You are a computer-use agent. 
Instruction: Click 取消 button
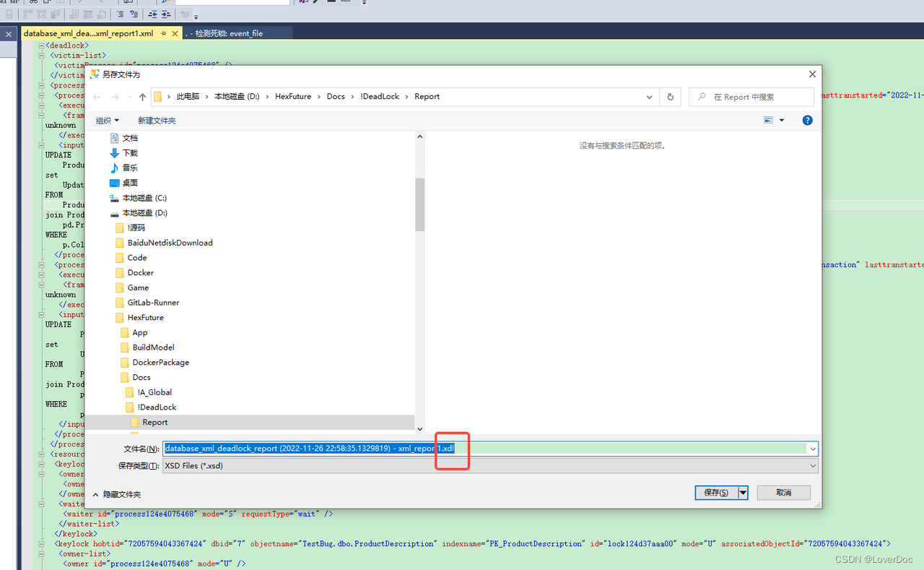point(783,493)
